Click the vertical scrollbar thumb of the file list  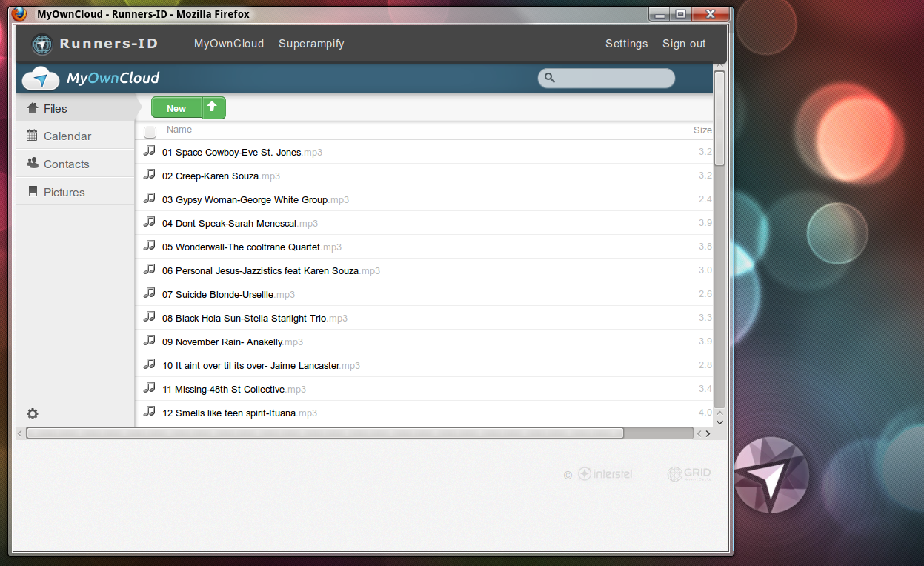tap(719, 119)
